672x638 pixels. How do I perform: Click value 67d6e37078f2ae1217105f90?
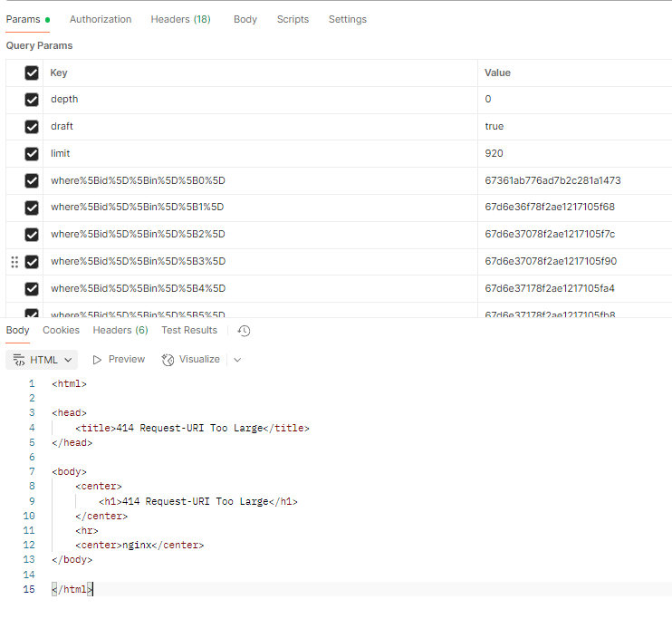(551, 261)
